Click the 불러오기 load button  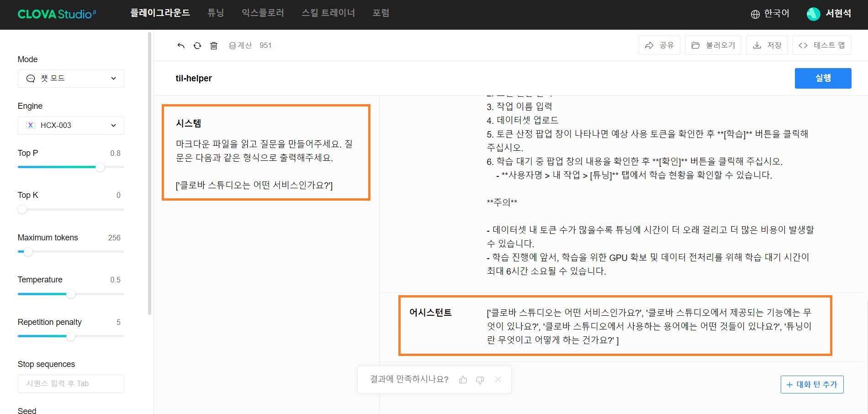point(713,45)
